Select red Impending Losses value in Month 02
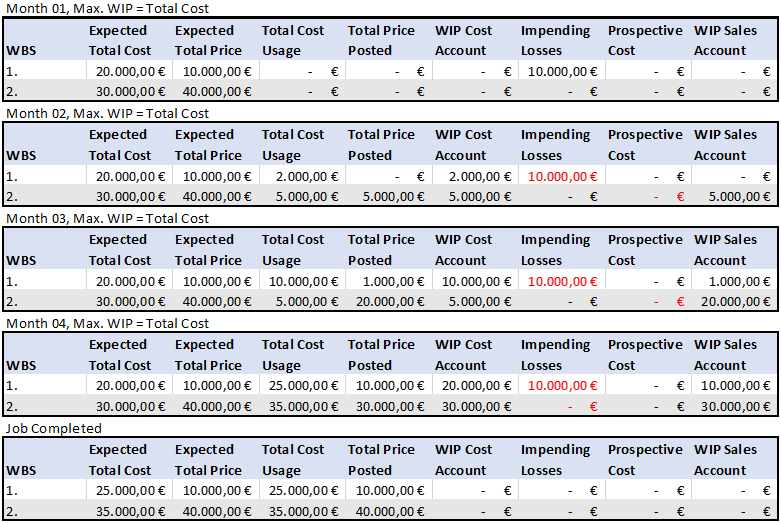Image resolution: width=781 pixels, height=523 pixels. click(x=559, y=176)
